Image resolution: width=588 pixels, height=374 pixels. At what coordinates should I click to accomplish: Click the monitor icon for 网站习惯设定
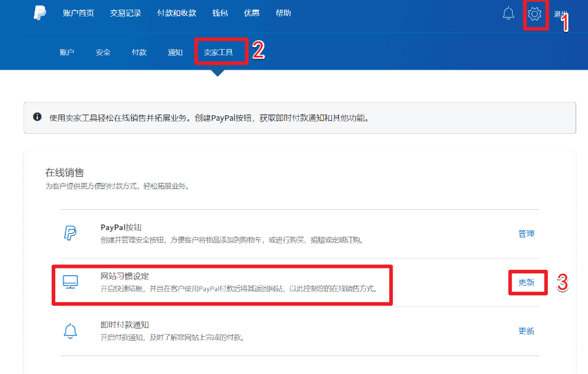70,282
